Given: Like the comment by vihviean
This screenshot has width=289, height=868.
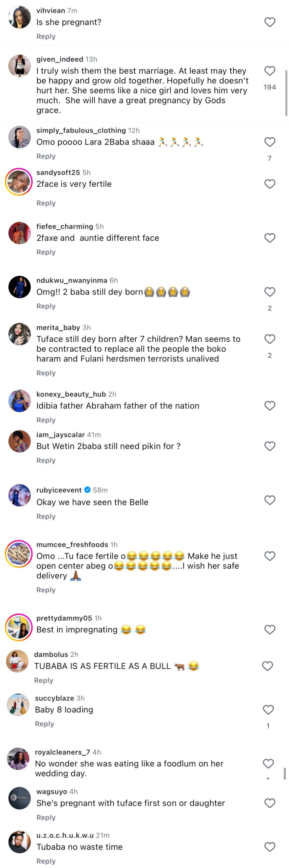Looking at the screenshot, I should (270, 22).
